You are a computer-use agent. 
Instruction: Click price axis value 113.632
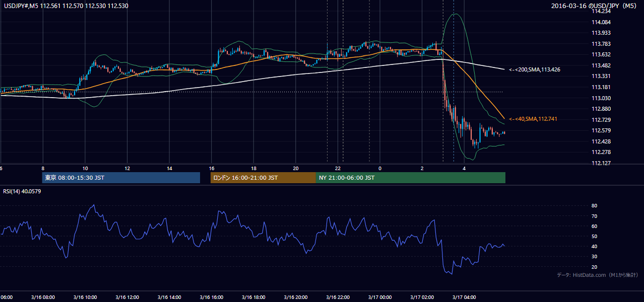[601, 55]
